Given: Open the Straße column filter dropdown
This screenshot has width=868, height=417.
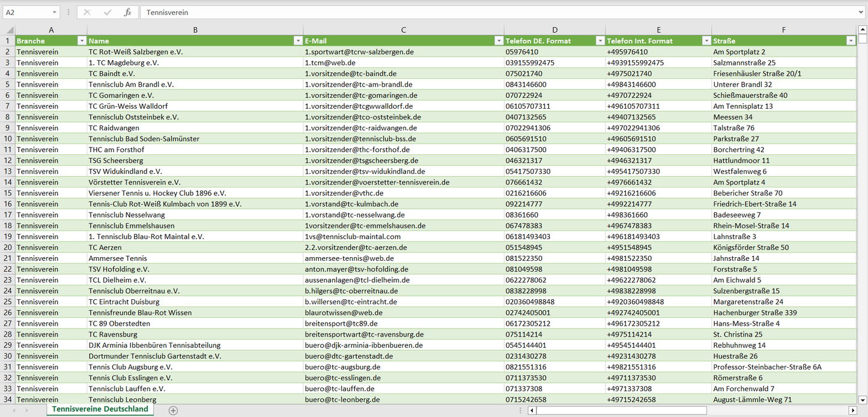Looking at the screenshot, I should 851,41.
